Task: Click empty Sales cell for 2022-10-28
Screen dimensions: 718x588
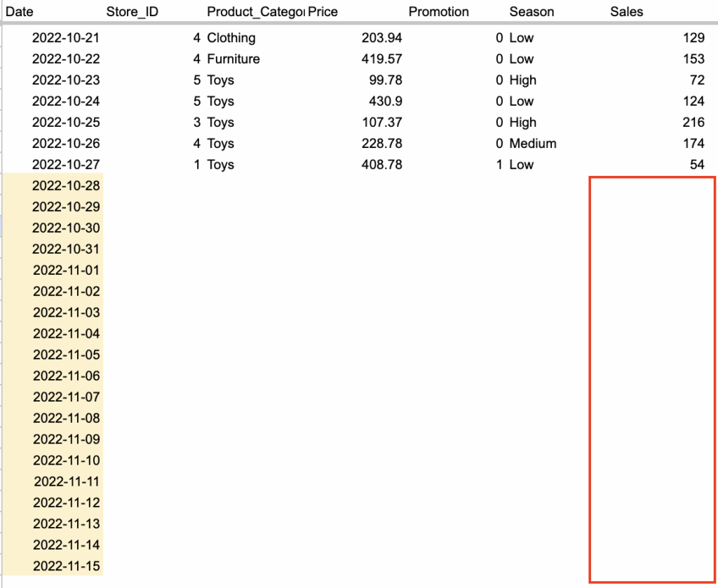Action: [x=652, y=186]
